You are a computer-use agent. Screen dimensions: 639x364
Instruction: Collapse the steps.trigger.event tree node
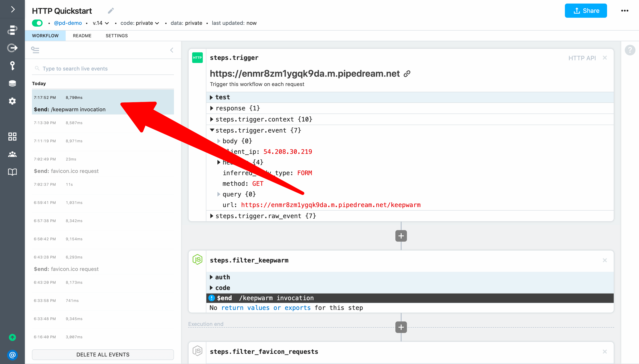point(212,130)
